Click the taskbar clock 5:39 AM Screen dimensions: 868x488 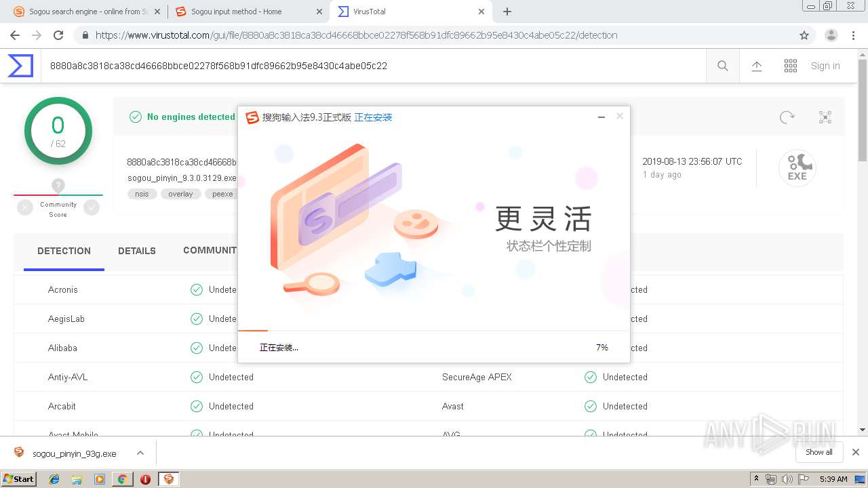(833, 479)
